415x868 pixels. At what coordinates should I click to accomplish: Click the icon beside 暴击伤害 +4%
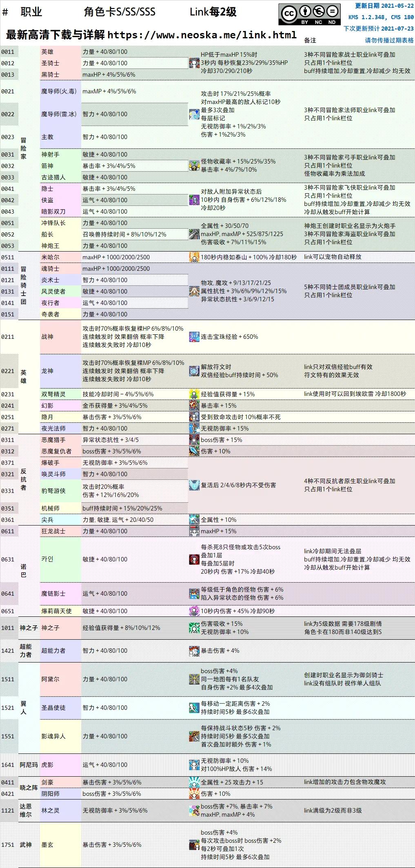pyautogui.click(x=194, y=651)
